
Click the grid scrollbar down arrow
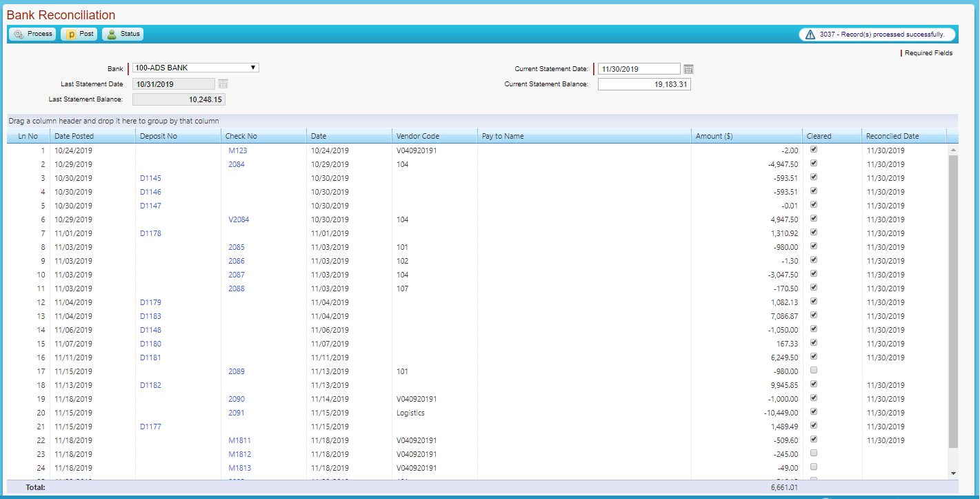(x=953, y=473)
